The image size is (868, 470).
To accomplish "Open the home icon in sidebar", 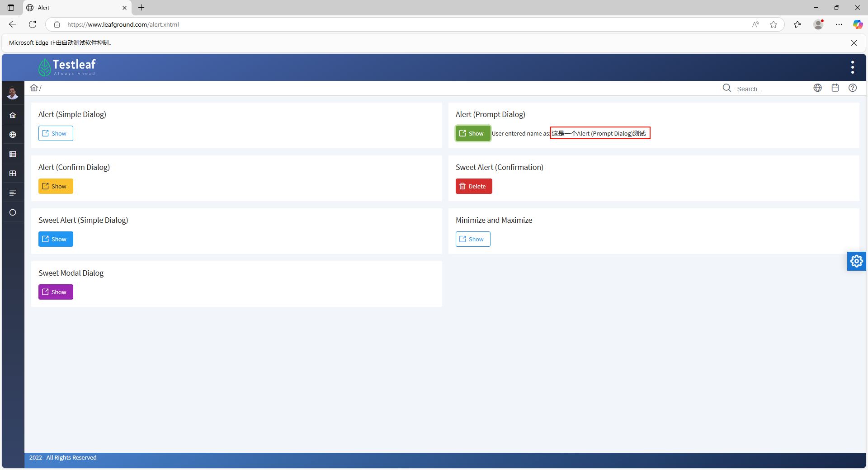I will point(13,115).
